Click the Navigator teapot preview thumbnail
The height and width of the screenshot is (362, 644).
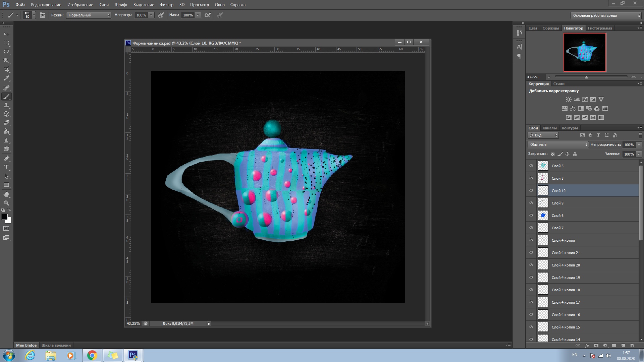pos(585,52)
